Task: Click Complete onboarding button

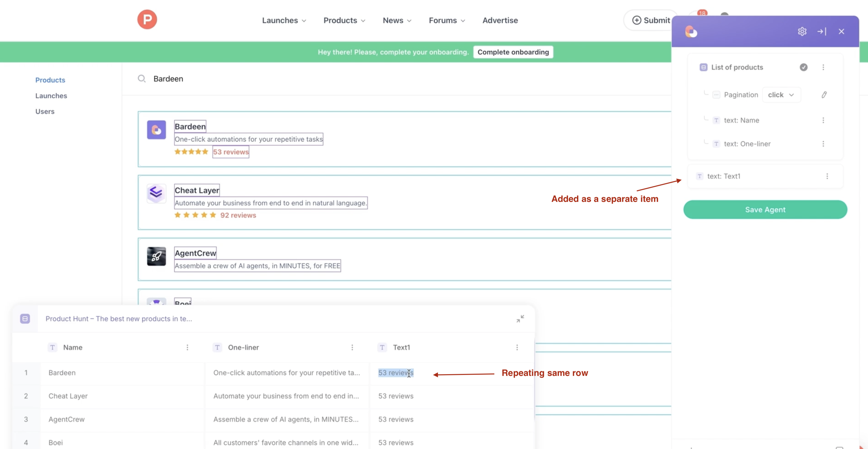Action: pyautogui.click(x=513, y=52)
